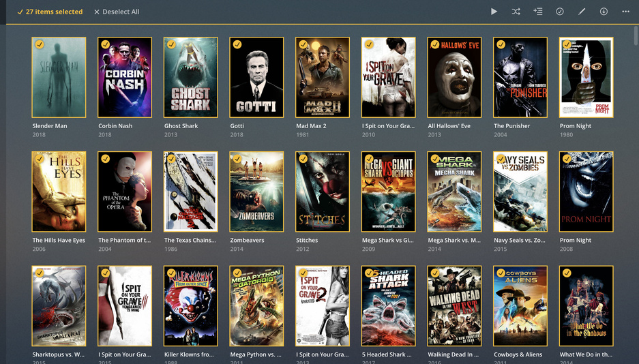Viewport: 639px width, 364px height.
Task: Open the Zombeavers title link
Action: pos(247,240)
